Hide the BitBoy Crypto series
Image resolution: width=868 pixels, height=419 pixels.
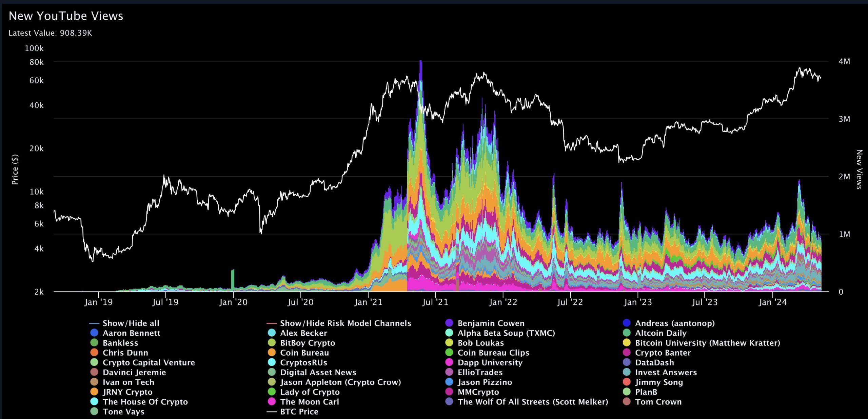(307, 343)
